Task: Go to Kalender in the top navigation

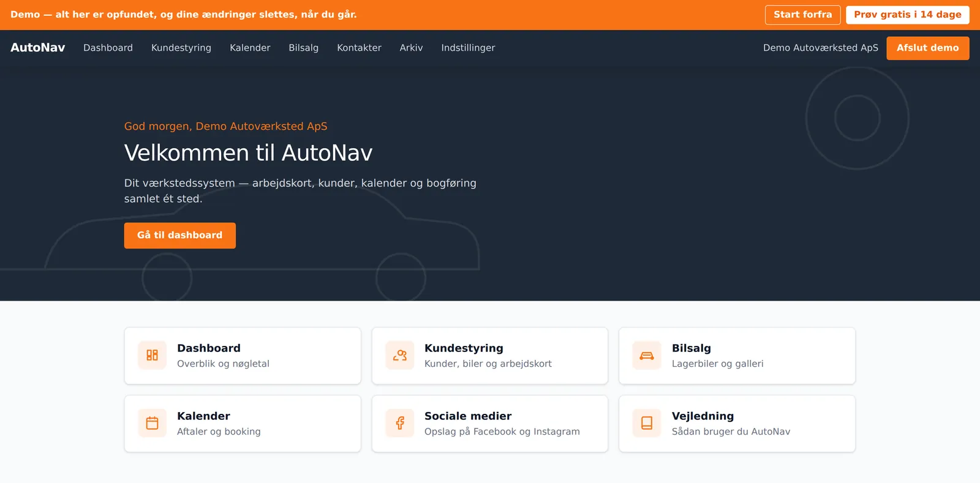Action: click(250, 48)
